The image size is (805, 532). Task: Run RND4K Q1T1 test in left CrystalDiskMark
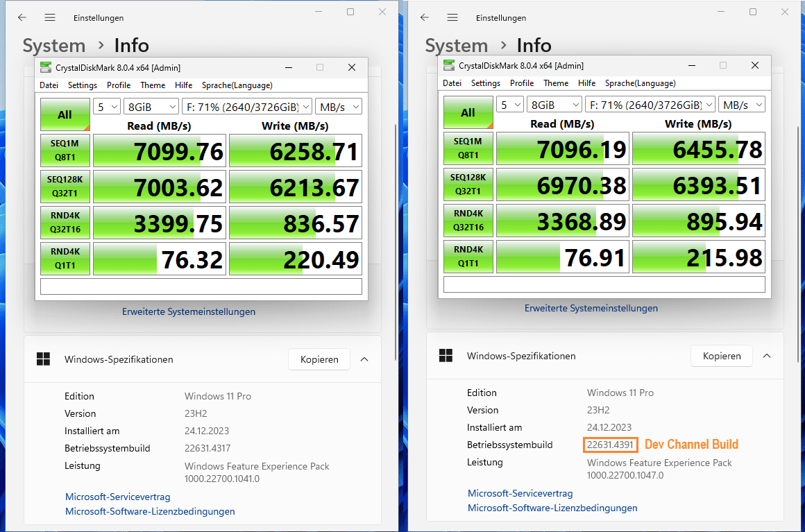coord(65,258)
